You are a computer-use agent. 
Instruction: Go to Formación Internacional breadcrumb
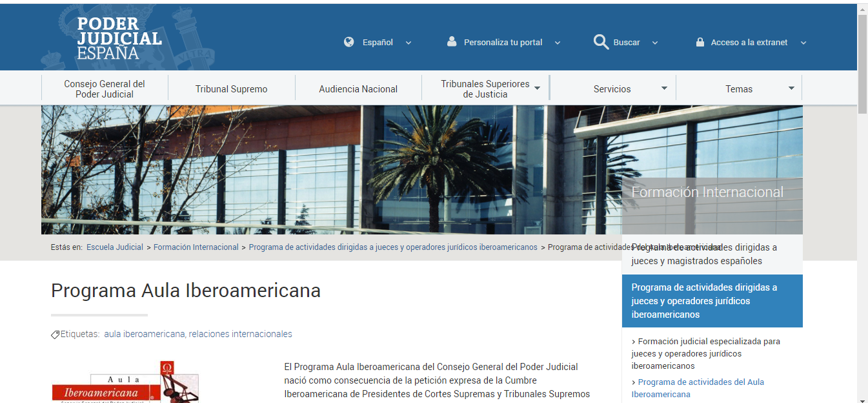[196, 247]
